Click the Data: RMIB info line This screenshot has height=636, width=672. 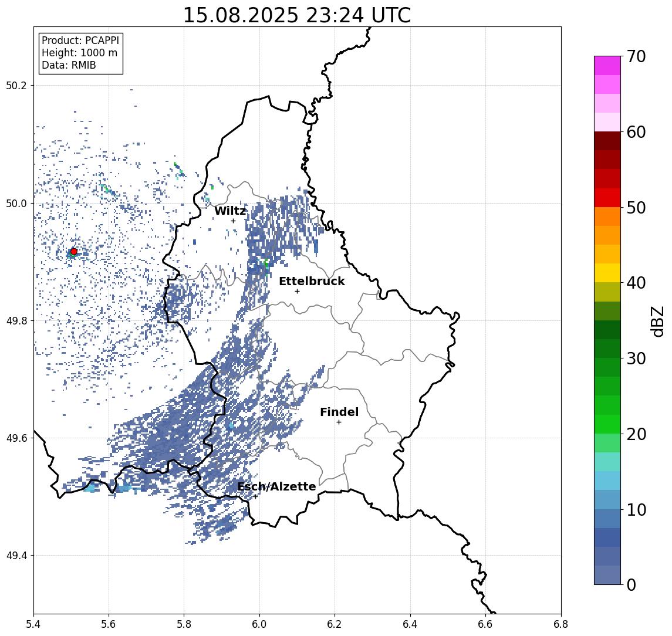point(69,65)
